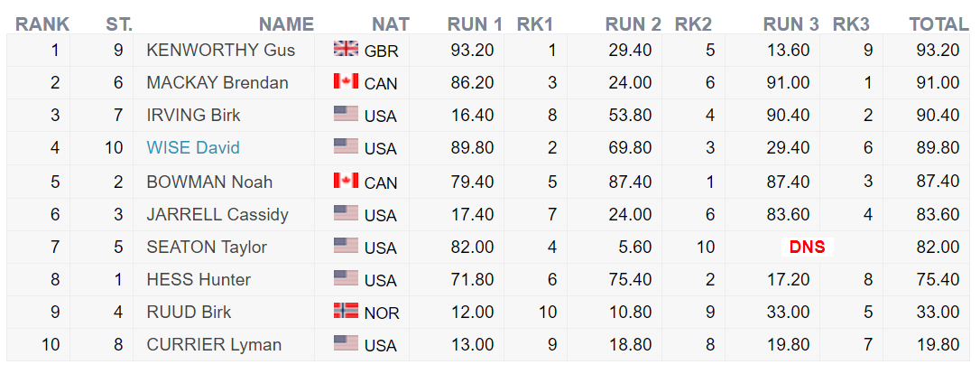Click the Great Britain flag icon

coord(346,48)
